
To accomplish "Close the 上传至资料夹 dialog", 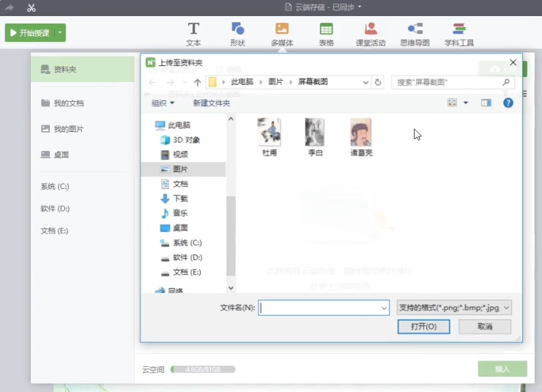I will coord(513,62).
